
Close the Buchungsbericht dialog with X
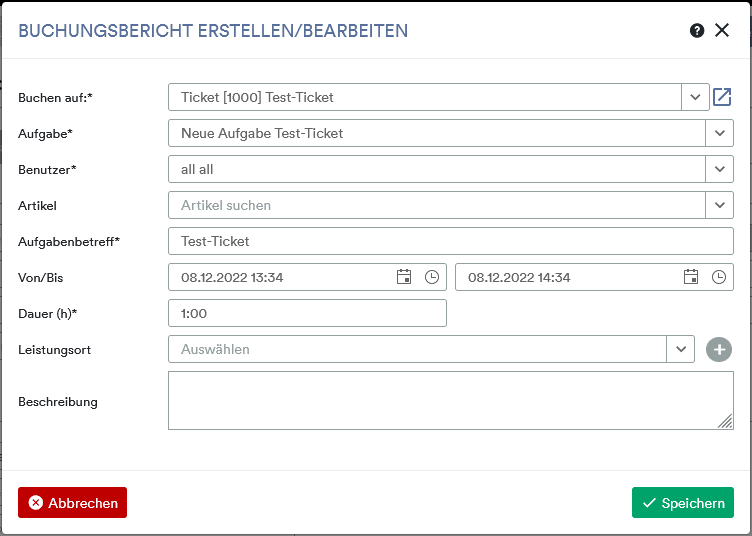(722, 30)
